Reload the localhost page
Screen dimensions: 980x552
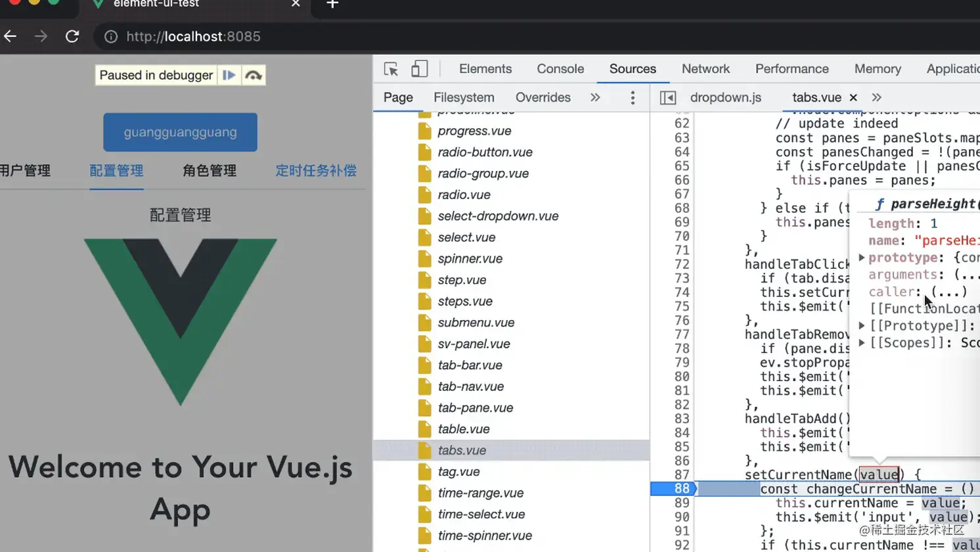(x=72, y=36)
